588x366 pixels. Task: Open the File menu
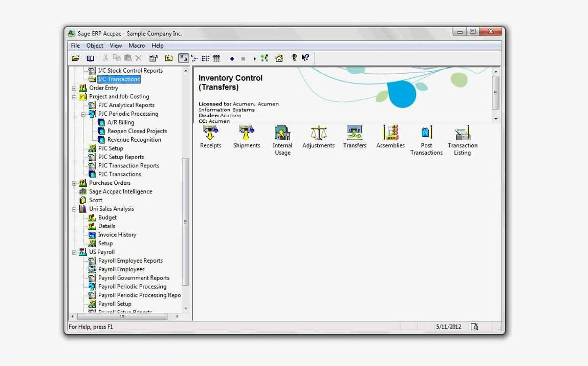(75, 46)
